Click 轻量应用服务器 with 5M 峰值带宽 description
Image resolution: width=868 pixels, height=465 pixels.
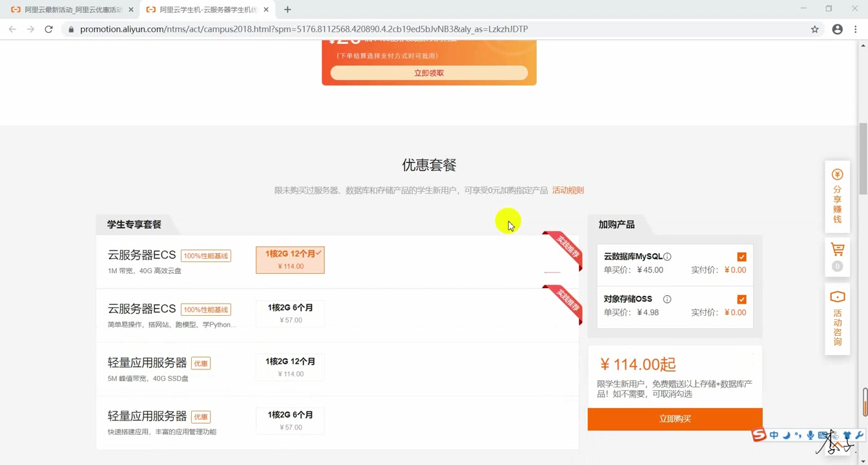point(147,363)
